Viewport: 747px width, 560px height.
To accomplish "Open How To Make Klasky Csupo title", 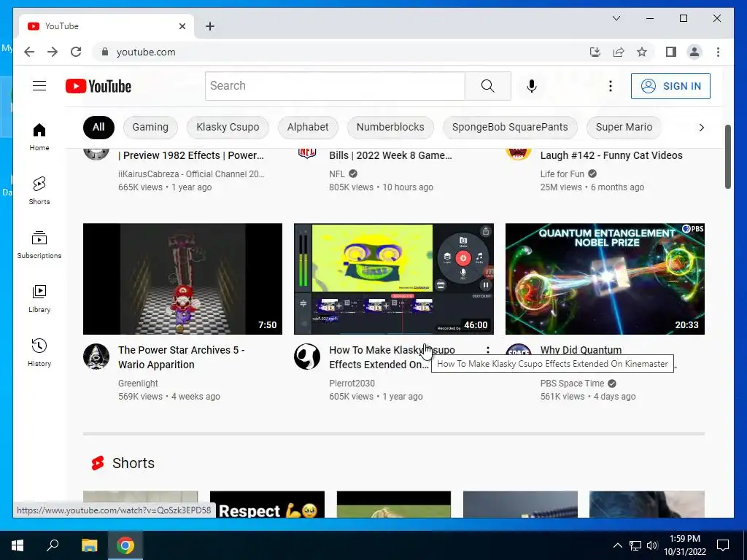I will (392, 357).
